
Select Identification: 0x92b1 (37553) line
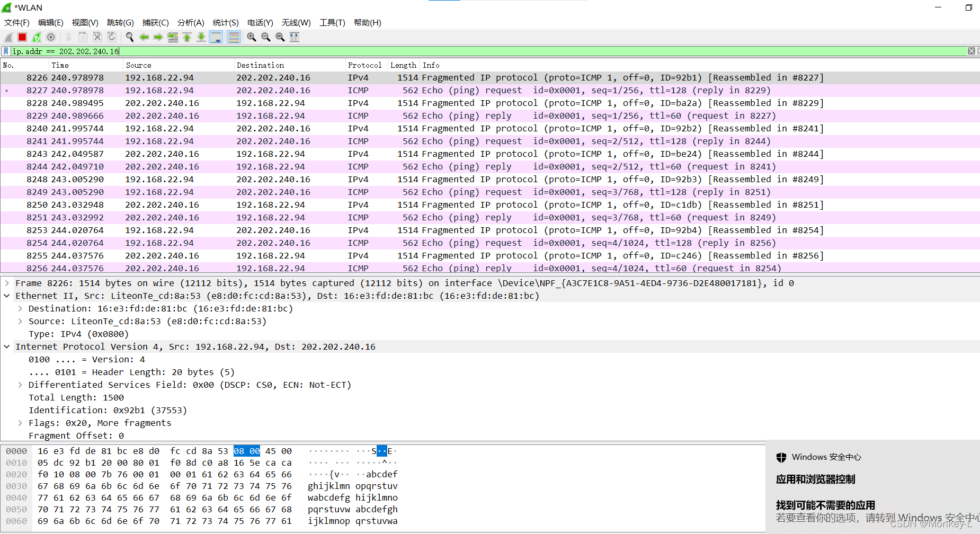(108, 410)
